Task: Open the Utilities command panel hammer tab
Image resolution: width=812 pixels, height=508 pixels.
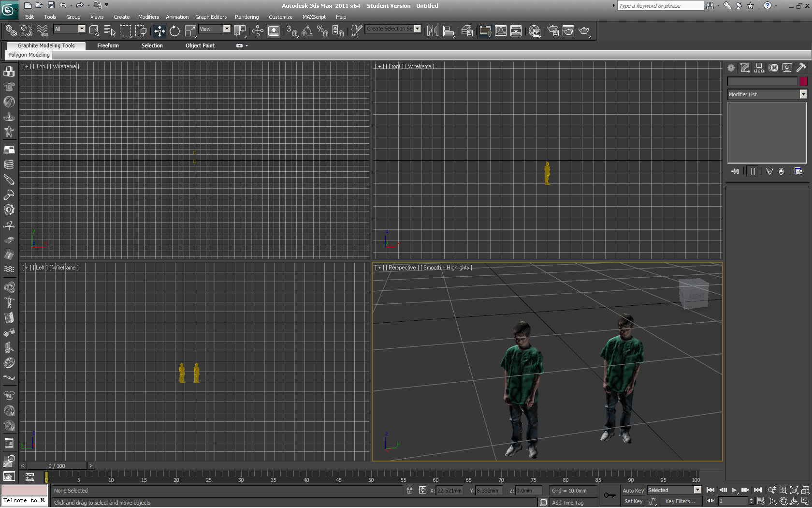Action: click(x=801, y=68)
